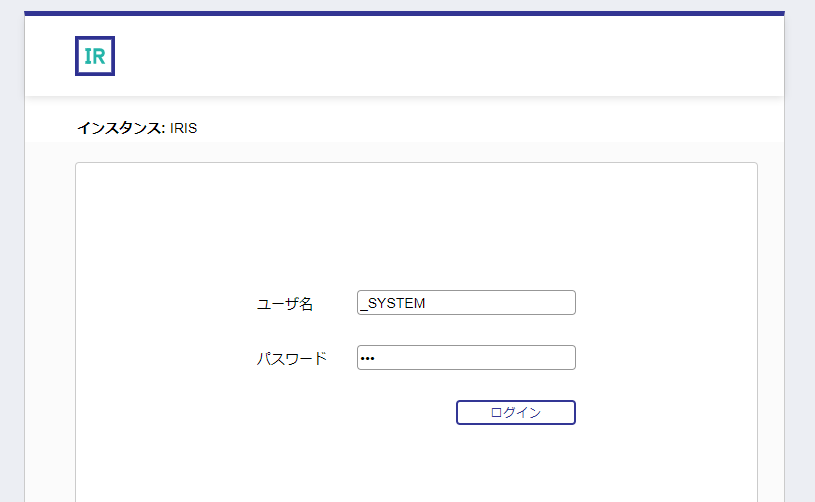Image resolution: width=815 pixels, height=502 pixels.
Task: Click the ユーザ名 label text
Action: (285, 304)
